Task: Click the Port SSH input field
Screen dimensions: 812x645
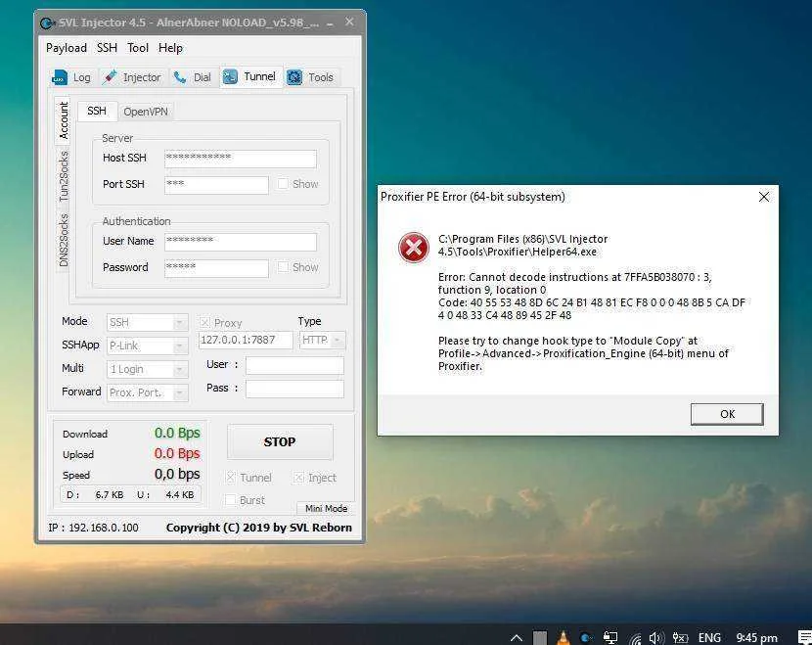Action: pyautogui.click(x=216, y=185)
